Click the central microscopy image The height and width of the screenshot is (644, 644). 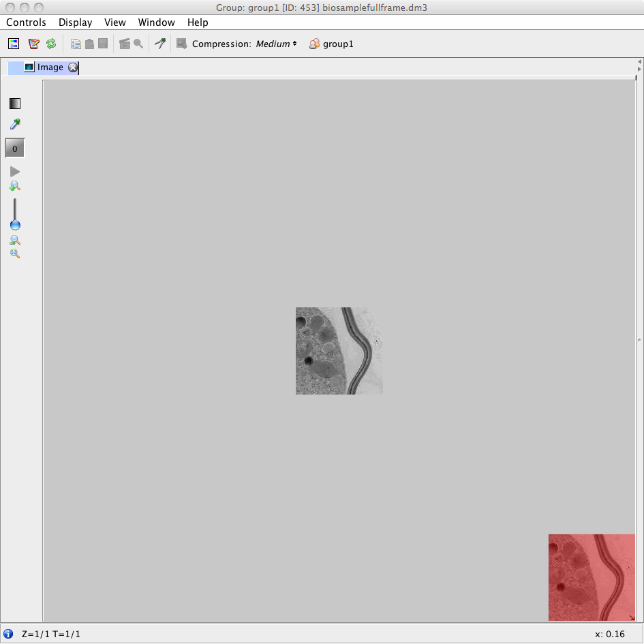[x=339, y=351]
